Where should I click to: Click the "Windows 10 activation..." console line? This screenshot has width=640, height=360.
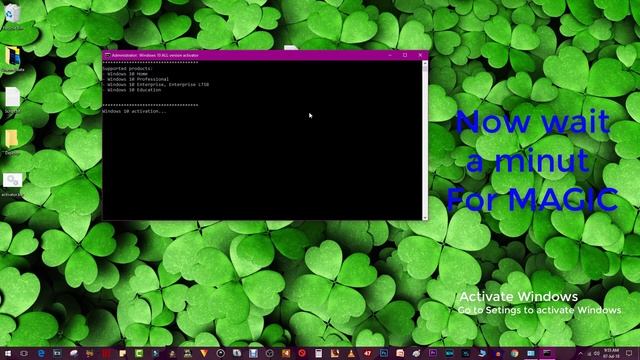pos(134,111)
